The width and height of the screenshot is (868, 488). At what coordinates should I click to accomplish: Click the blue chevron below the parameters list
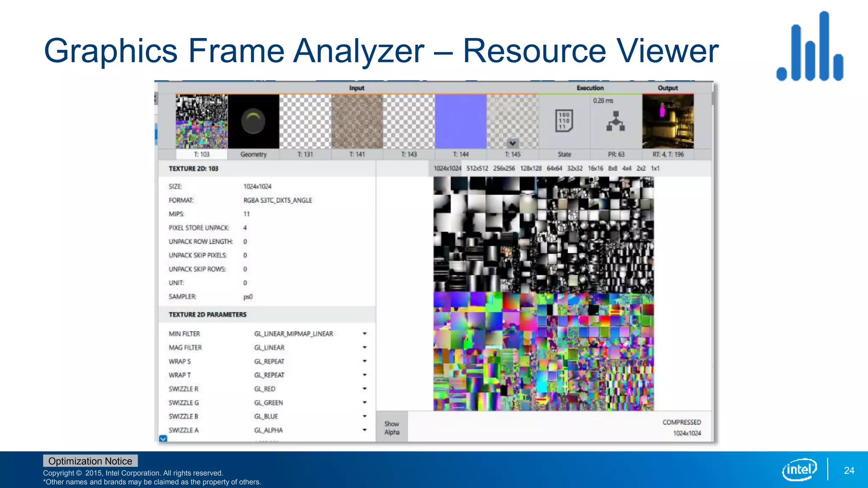pyautogui.click(x=163, y=439)
